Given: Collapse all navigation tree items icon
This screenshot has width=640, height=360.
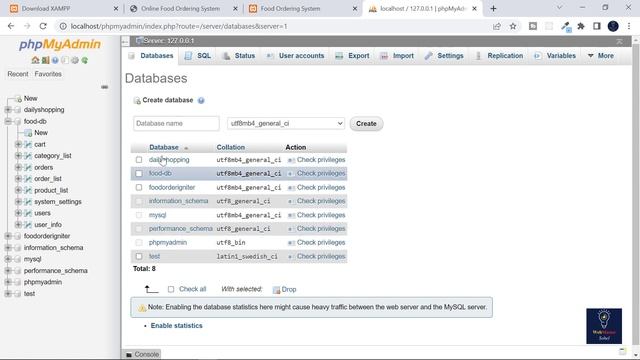Looking at the screenshot, I should click(x=104, y=87).
